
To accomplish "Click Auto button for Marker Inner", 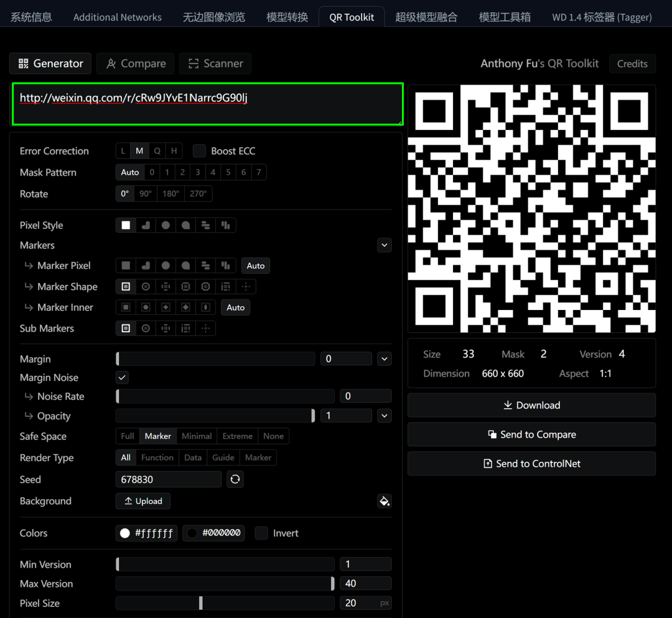I will point(235,307).
